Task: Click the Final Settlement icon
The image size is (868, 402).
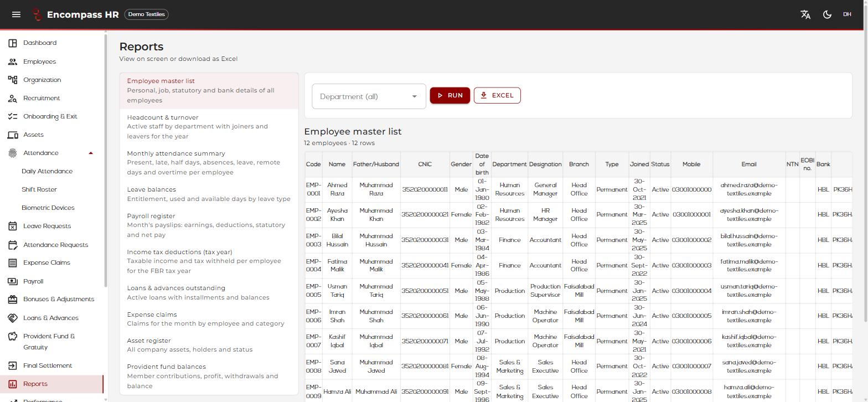Action: pyautogui.click(x=13, y=365)
